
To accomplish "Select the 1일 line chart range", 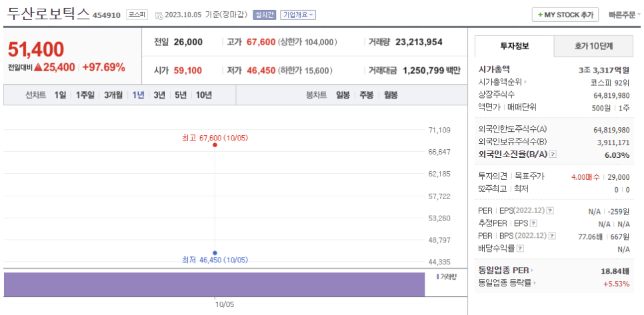I will point(60,95).
